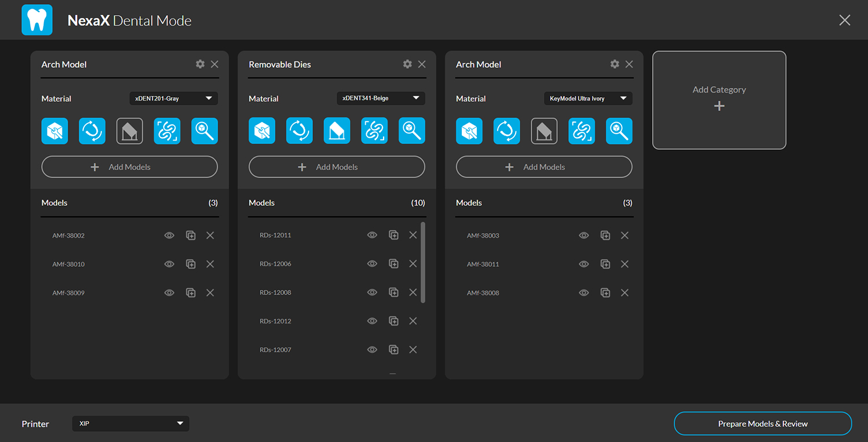
Task: Duplicate model RDs-12006
Action: [x=393, y=264]
